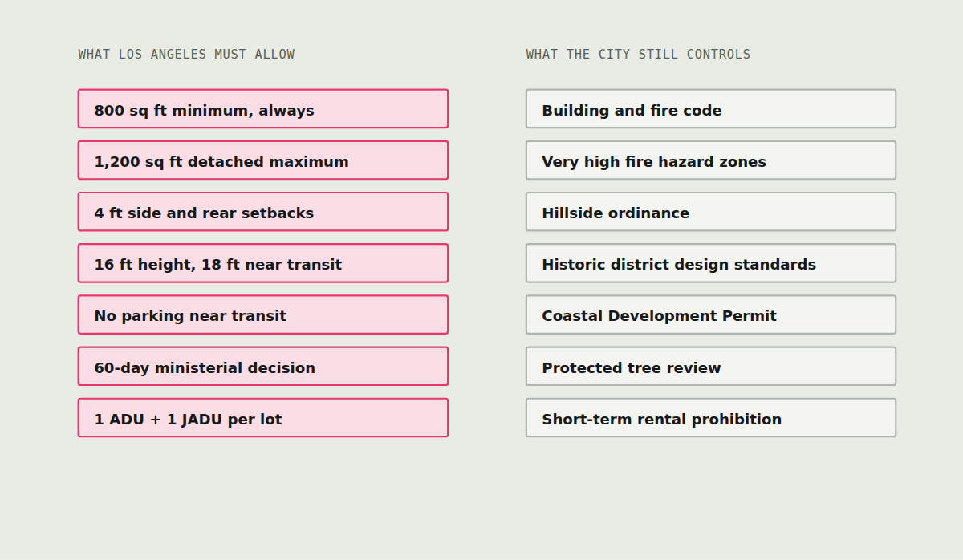Open 'Short-term rental prohibition' item
Screen dimensions: 963x560
click(x=711, y=418)
